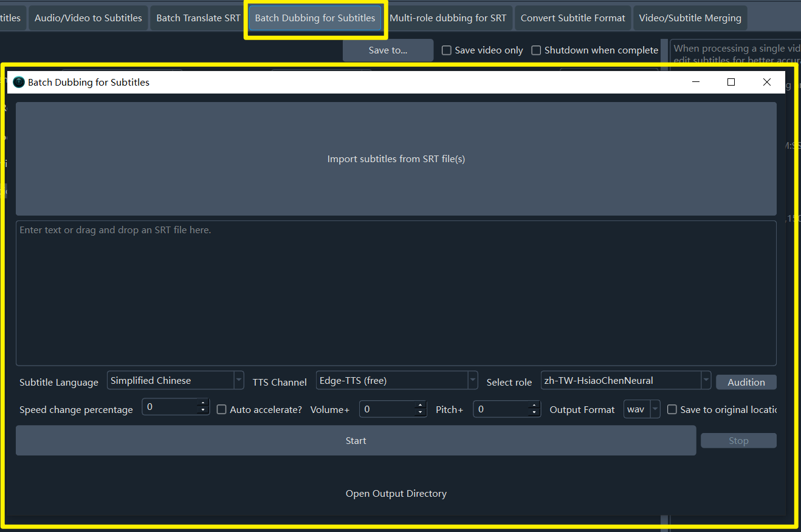Viewport: 801px width, 532px height.
Task: Minimize the Batch Dubbing dialog window
Action: pyautogui.click(x=695, y=82)
